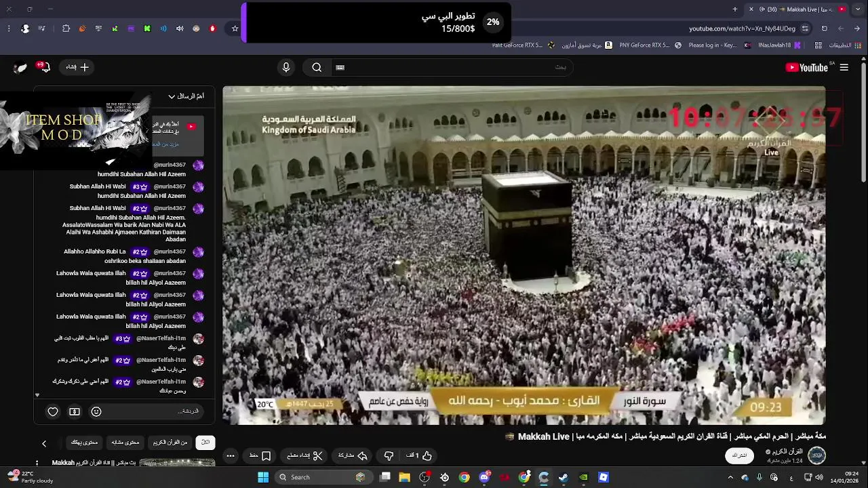Start voice search with the microphone icon
The height and width of the screenshot is (488, 868).
[286, 67]
